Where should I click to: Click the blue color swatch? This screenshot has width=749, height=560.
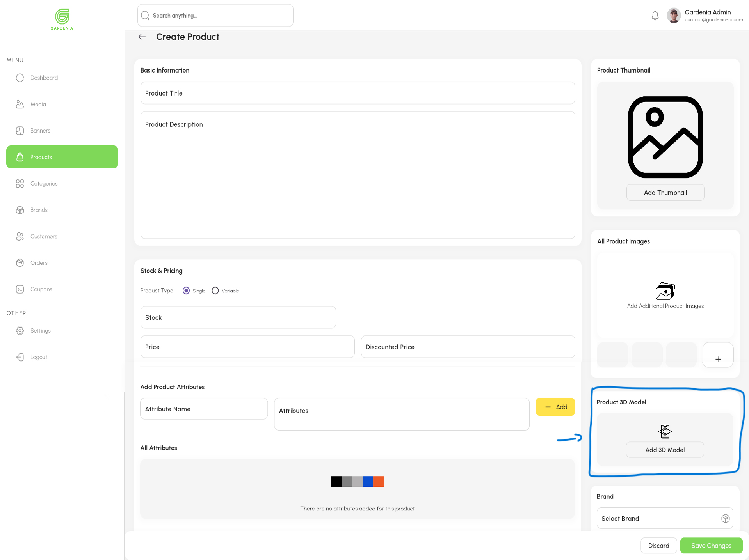(368, 482)
